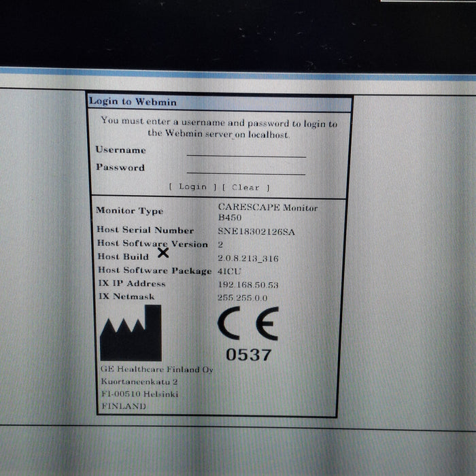Click the 'IX Netmask' label

pos(126,296)
